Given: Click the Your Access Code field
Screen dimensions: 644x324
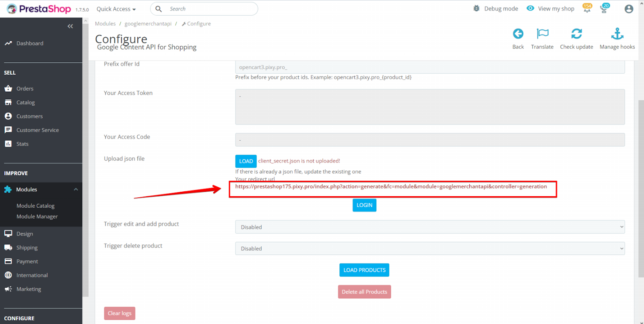Looking at the screenshot, I should coord(430,140).
